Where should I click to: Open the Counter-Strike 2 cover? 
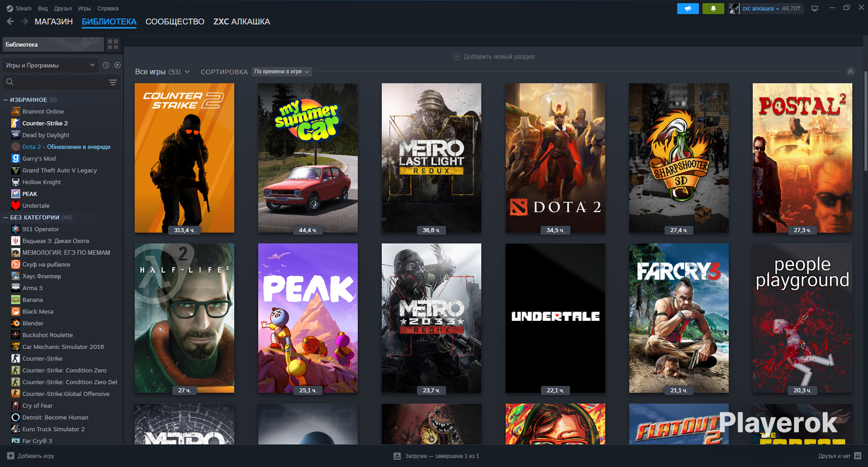(184, 158)
